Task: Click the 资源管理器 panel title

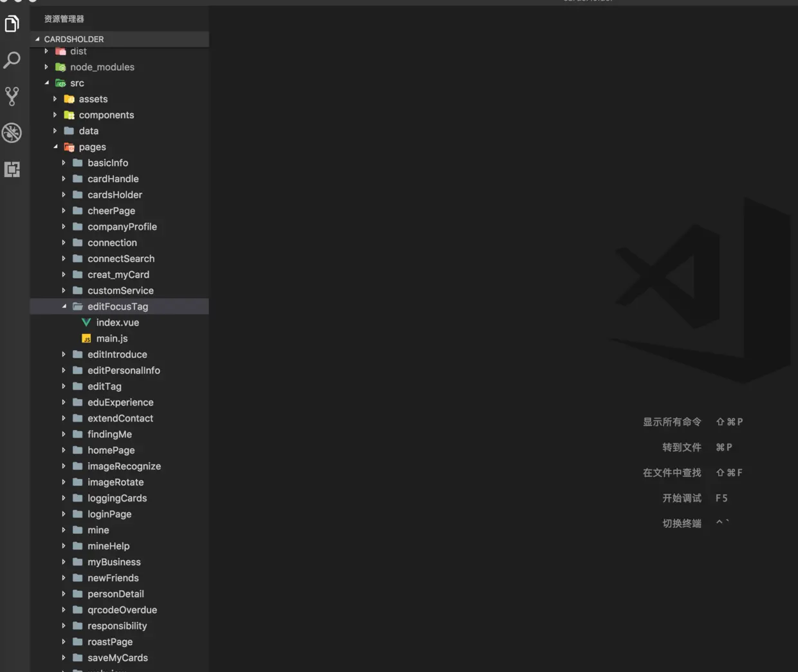Action: pos(64,19)
